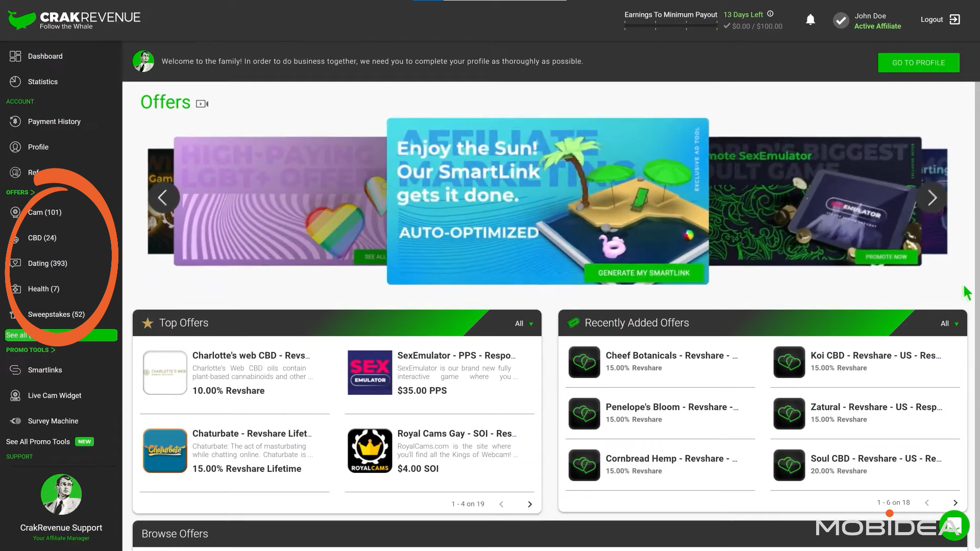980x551 pixels.
Task: Open the Sweepstakes (52) offers category
Action: tap(56, 314)
